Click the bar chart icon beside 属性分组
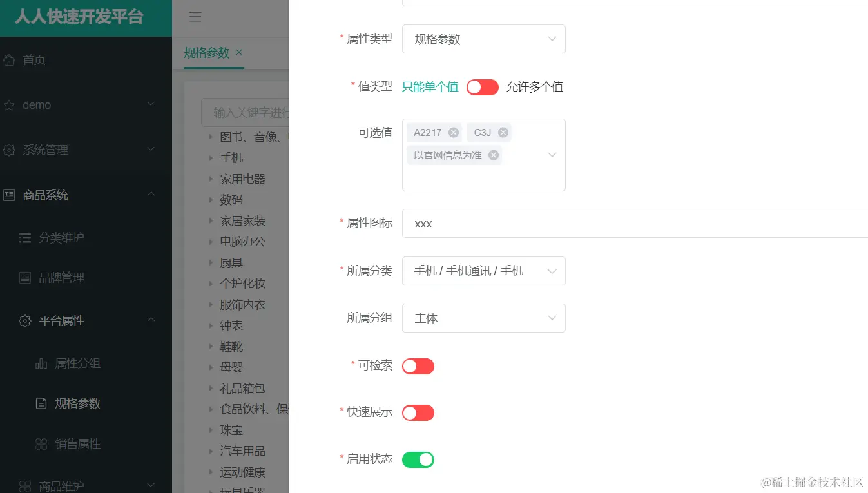The image size is (868, 493). click(41, 363)
